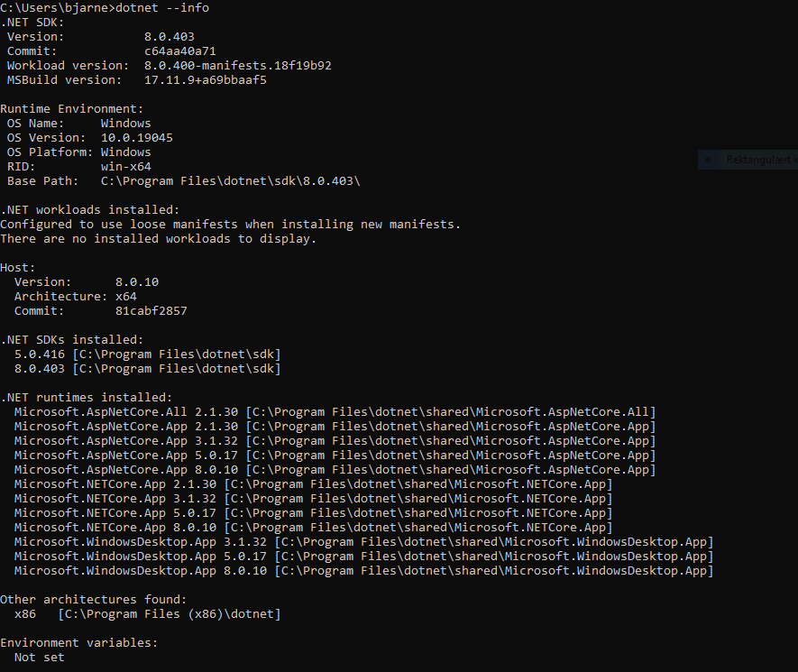This screenshot has width=798, height=672.
Task: Click the Microsoft.AspNetCore.All 2.1.30 runtime entry
Action: click(x=335, y=412)
